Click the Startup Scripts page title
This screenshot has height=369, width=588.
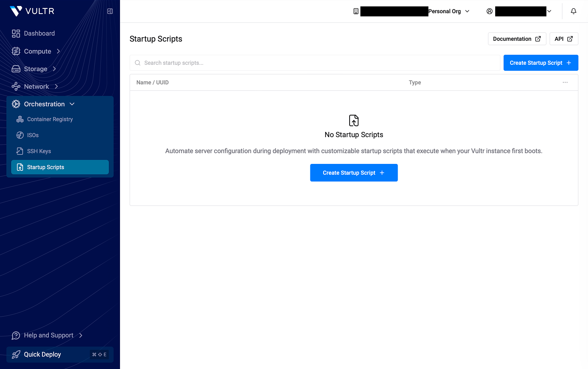(x=156, y=39)
